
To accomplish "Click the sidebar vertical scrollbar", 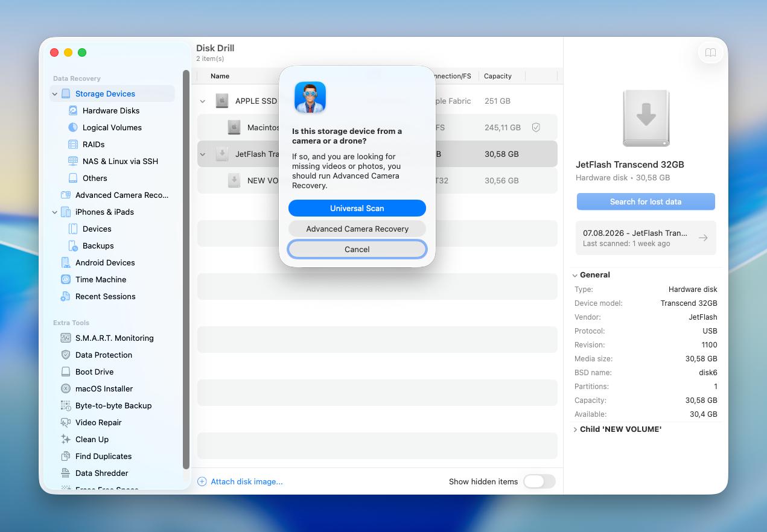I will click(x=186, y=269).
